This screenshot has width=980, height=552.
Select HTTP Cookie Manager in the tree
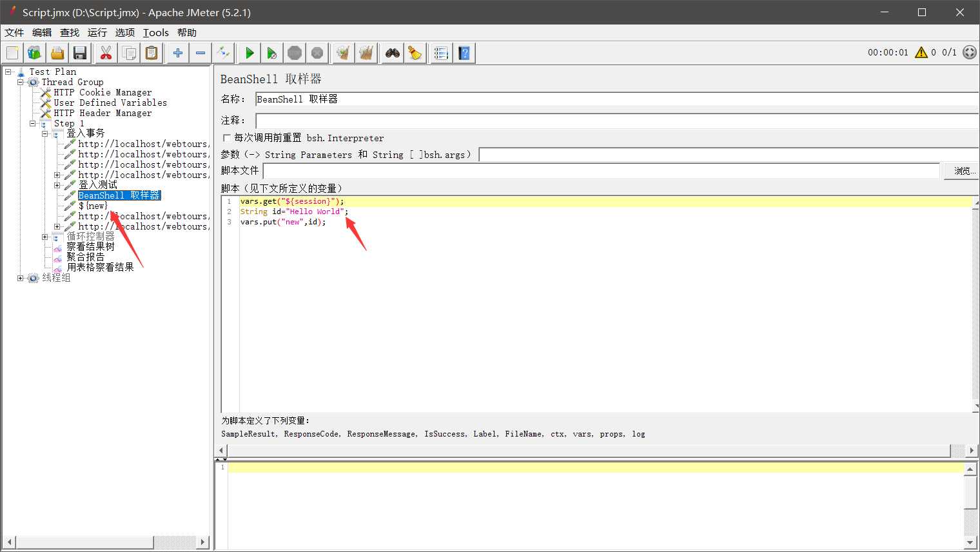103,92
